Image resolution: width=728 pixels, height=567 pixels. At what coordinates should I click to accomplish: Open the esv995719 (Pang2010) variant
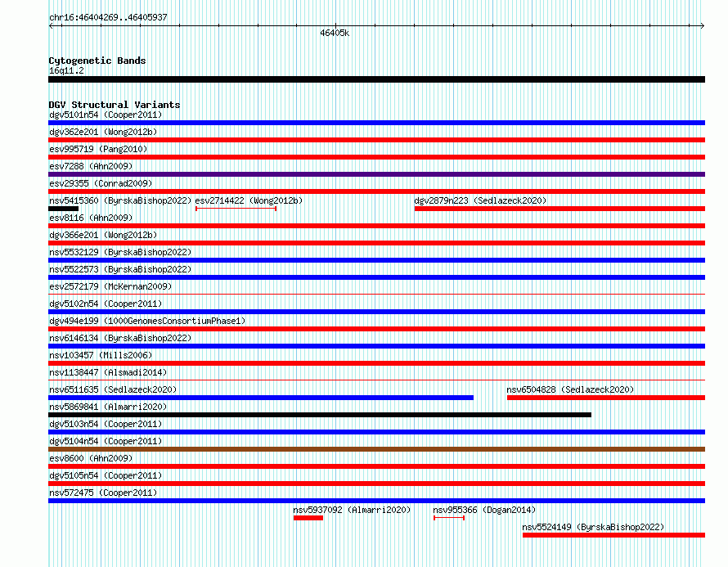coord(98,149)
